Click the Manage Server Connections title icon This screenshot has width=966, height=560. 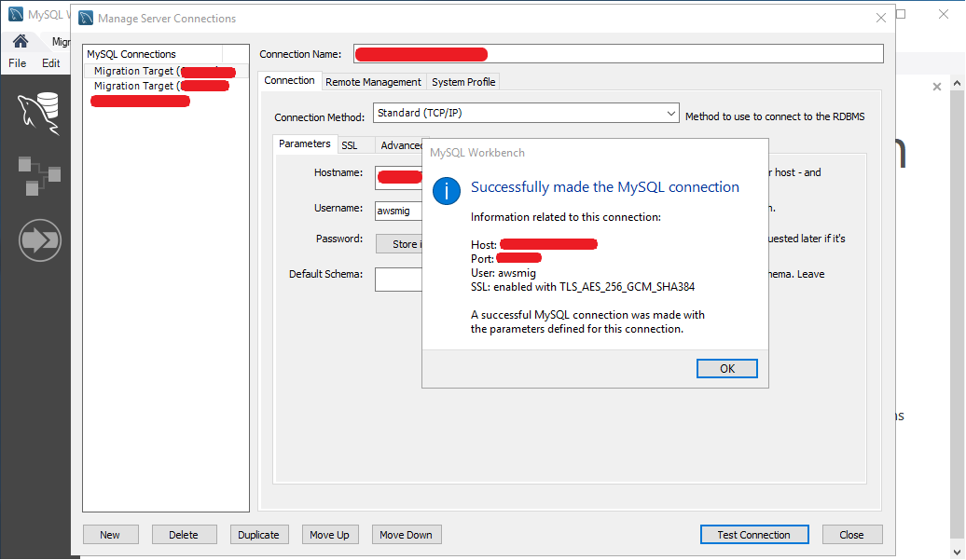[x=86, y=18]
